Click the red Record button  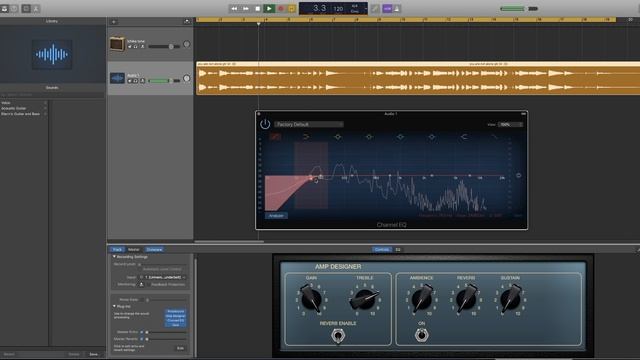281,9
